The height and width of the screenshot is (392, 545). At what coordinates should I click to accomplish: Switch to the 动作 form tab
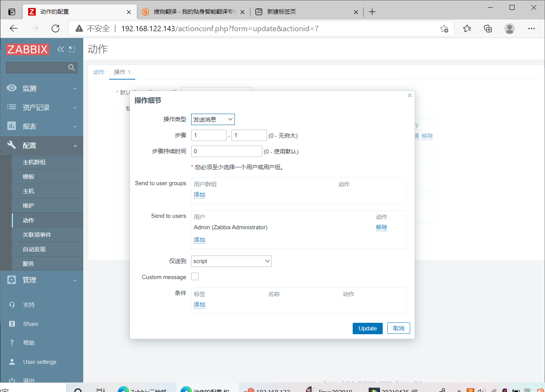point(99,72)
